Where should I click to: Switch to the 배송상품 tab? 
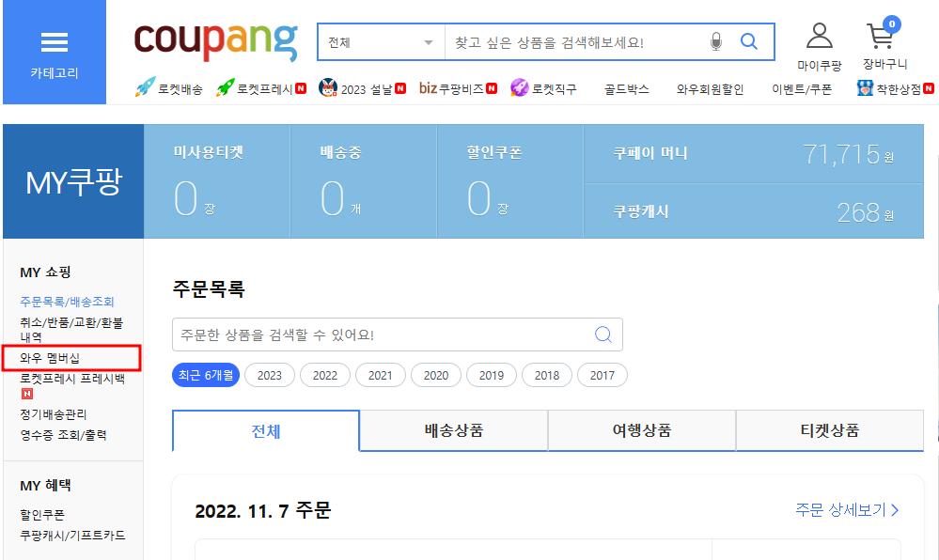click(x=453, y=430)
